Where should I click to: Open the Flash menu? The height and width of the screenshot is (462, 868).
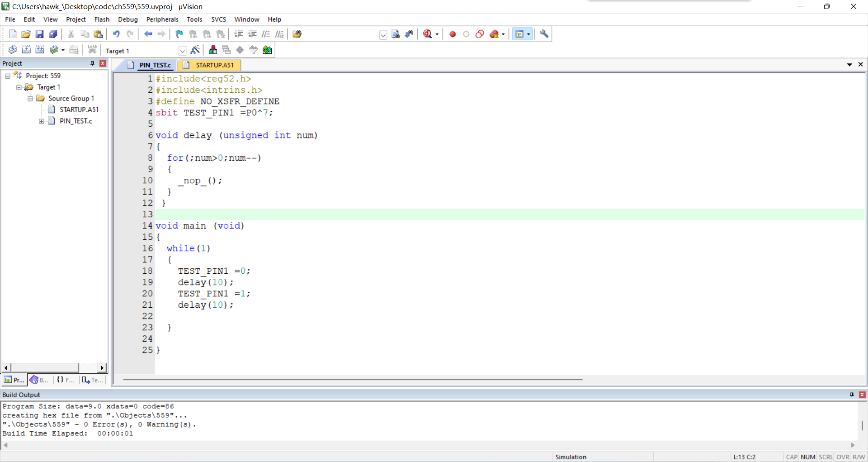[x=102, y=19]
